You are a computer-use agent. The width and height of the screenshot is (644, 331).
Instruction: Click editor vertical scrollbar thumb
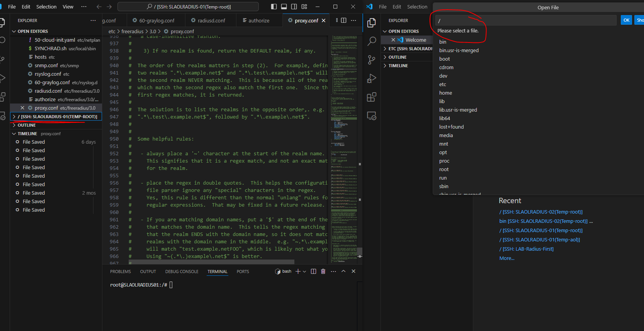360,253
